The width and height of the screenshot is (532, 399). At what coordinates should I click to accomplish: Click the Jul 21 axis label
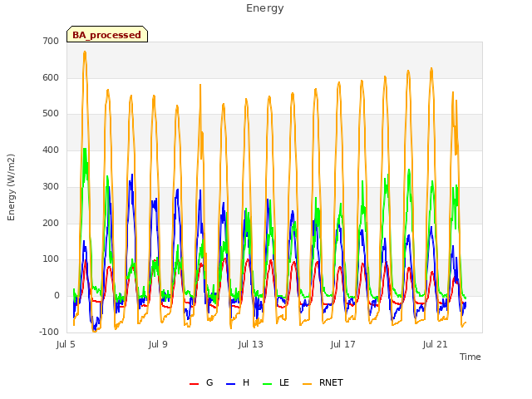pos(435,345)
